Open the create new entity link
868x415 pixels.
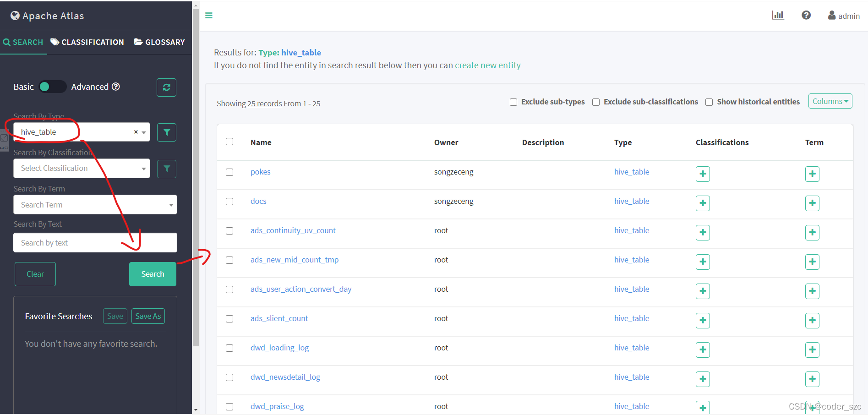[x=487, y=65]
